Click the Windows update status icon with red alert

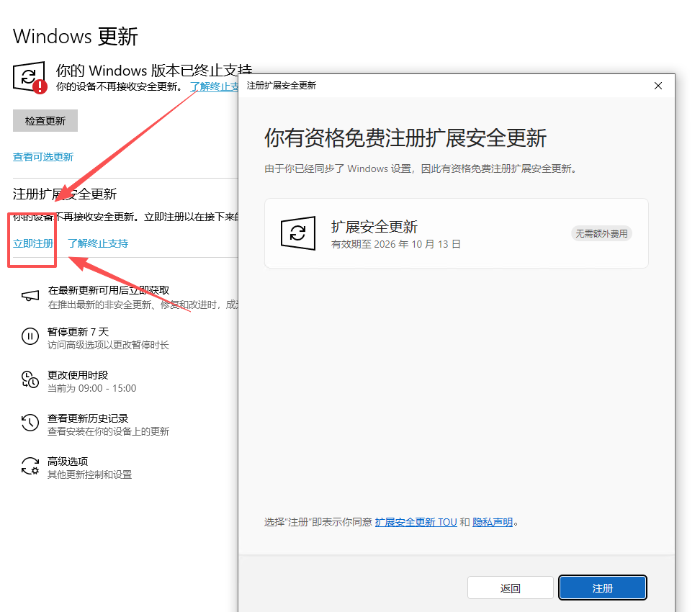(30, 77)
